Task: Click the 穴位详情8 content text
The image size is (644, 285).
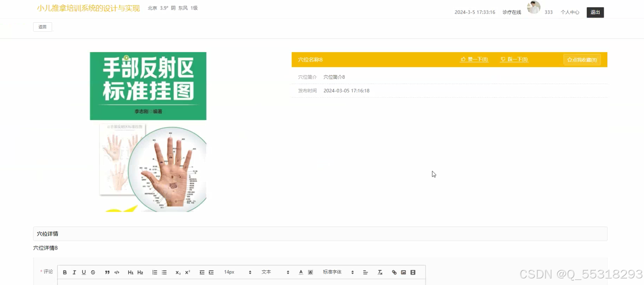Action: [x=45, y=248]
